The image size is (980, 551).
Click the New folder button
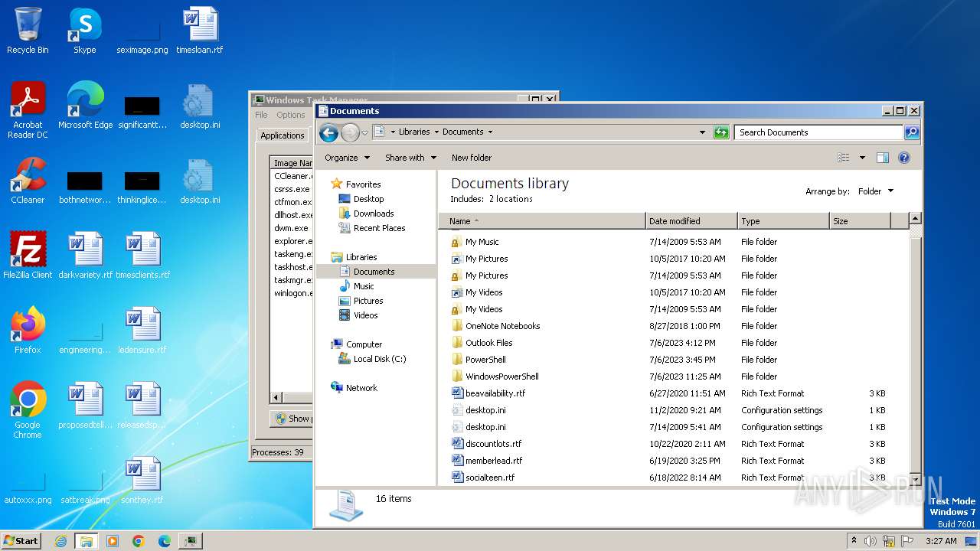[472, 158]
